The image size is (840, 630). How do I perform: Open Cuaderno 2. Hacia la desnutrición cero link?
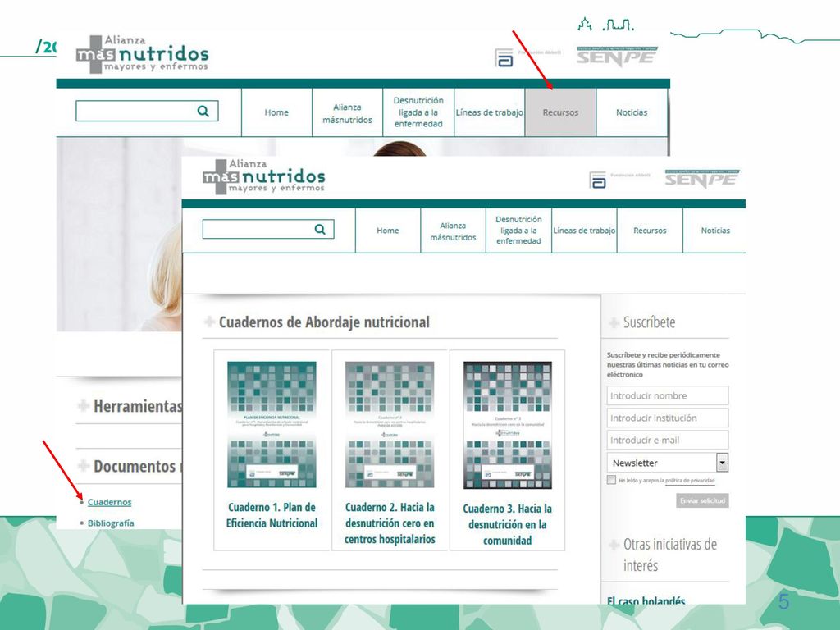pyautogui.click(x=390, y=523)
